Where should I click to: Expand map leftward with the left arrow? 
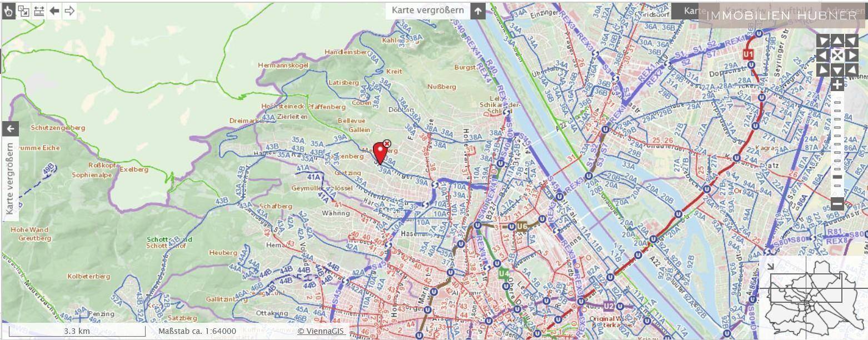click(x=10, y=129)
